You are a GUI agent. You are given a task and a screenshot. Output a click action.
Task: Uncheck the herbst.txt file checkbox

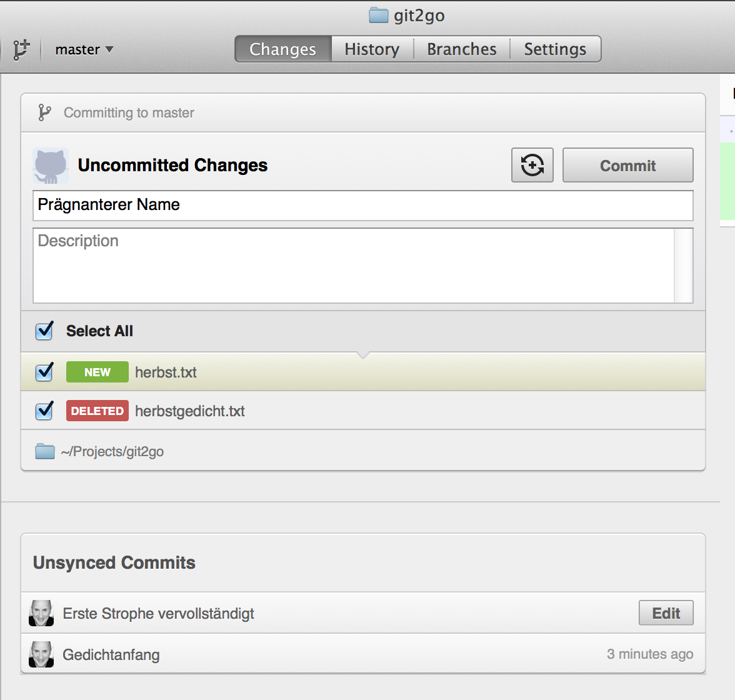[x=44, y=372]
